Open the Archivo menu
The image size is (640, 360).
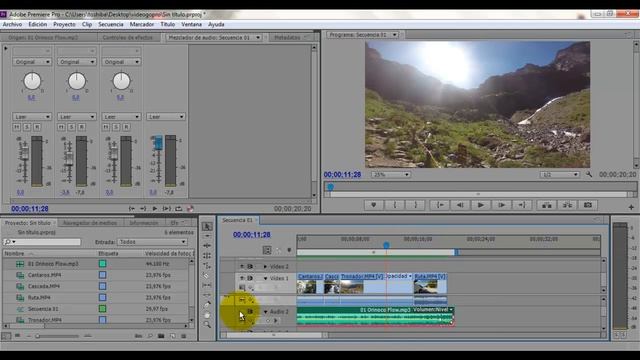tap(12, 24)
